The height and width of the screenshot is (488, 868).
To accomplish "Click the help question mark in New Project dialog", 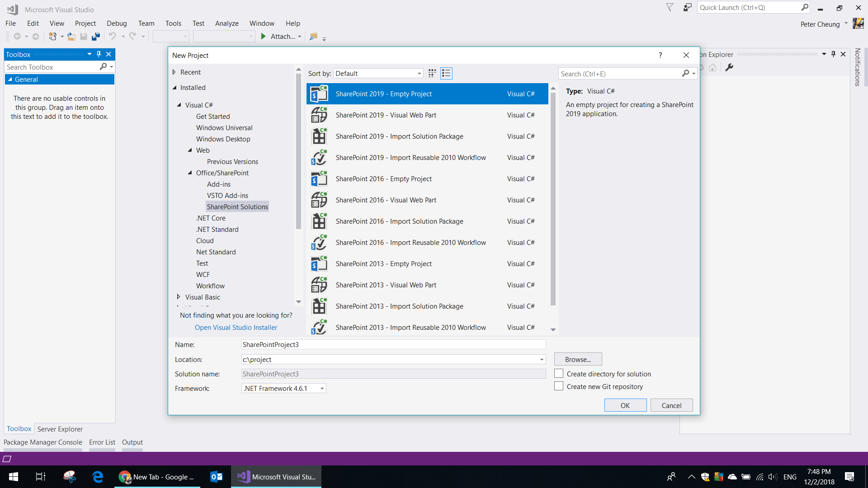I will tap(660, 55).
